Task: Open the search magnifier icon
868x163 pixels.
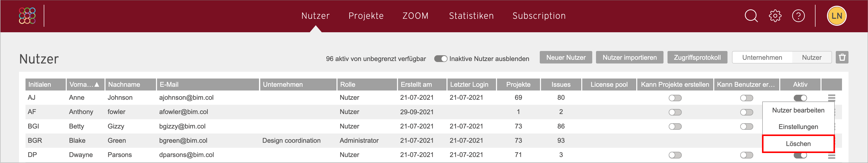Action: (751, 16)
